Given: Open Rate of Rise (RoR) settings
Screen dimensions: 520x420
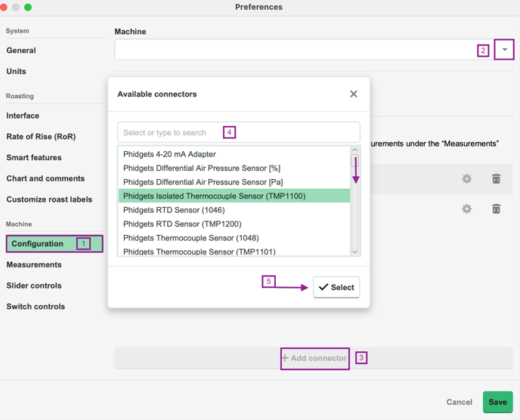Looking at the screenshot, I should (x=41, y=137).
